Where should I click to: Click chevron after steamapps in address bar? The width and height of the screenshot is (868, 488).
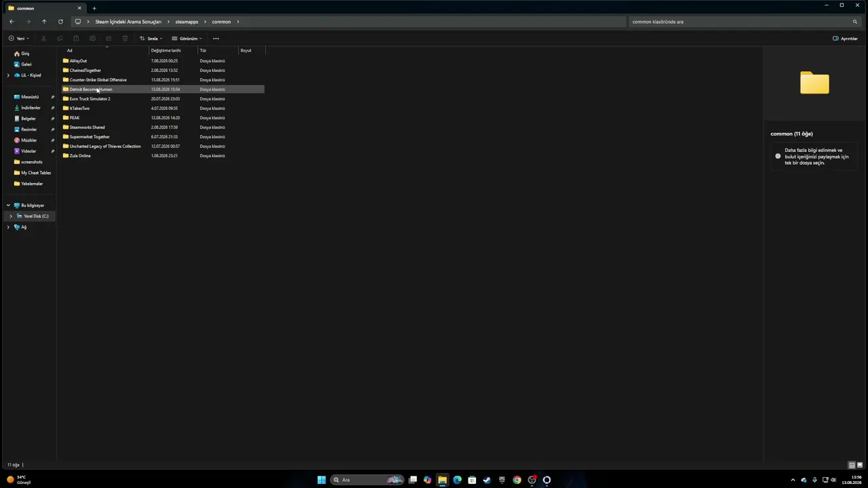click(x=205, y=22)
